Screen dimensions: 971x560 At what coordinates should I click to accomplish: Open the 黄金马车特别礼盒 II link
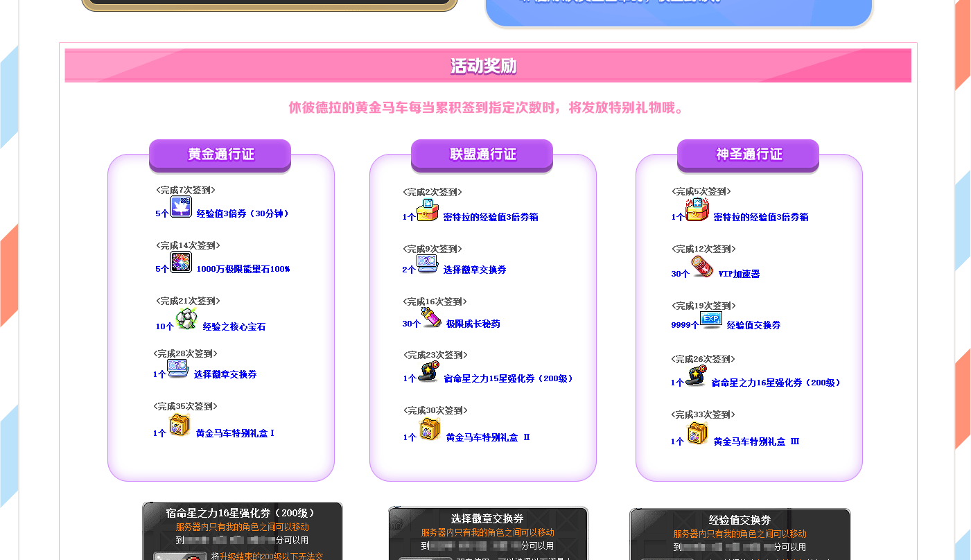click(488, 437)
